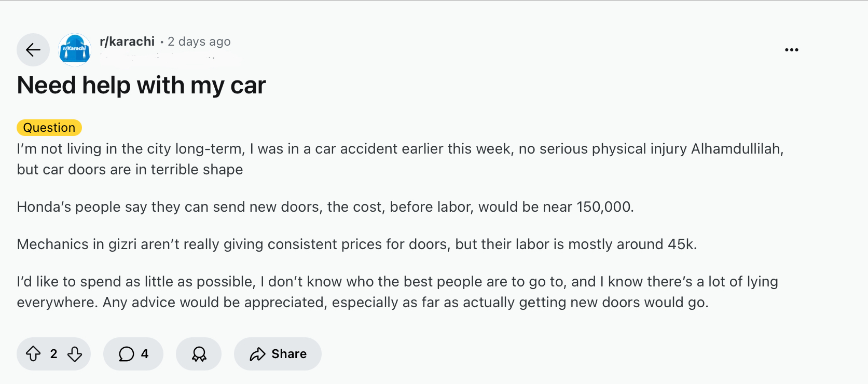Screen dimensions: 868x384
Task: Click the "2 days ago" timestamp
Action: pos(199,42)
